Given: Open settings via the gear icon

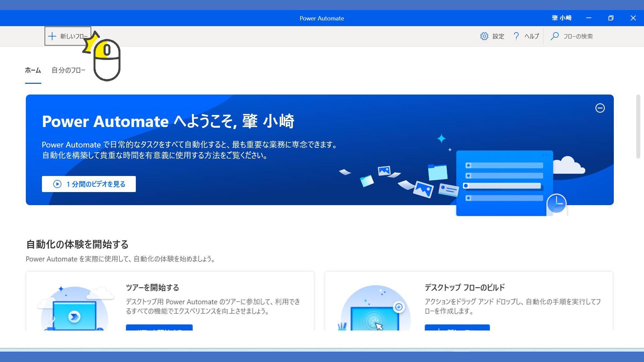Looking at the screenshot, I should (x=484, y=36).
